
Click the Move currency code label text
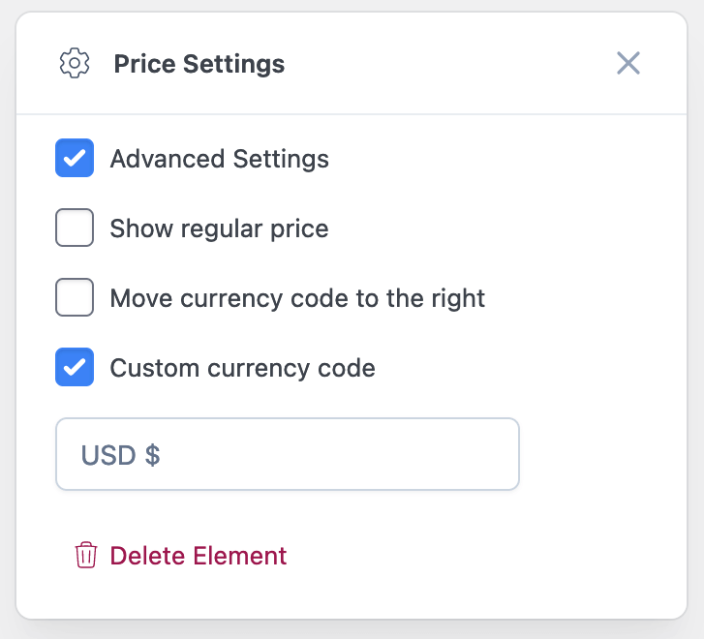(297, 298)
